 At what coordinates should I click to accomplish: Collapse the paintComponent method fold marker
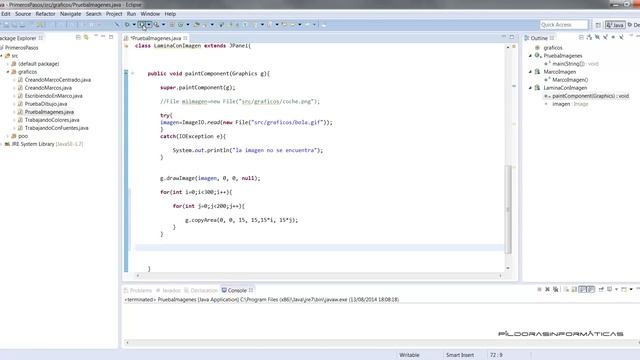133,73
